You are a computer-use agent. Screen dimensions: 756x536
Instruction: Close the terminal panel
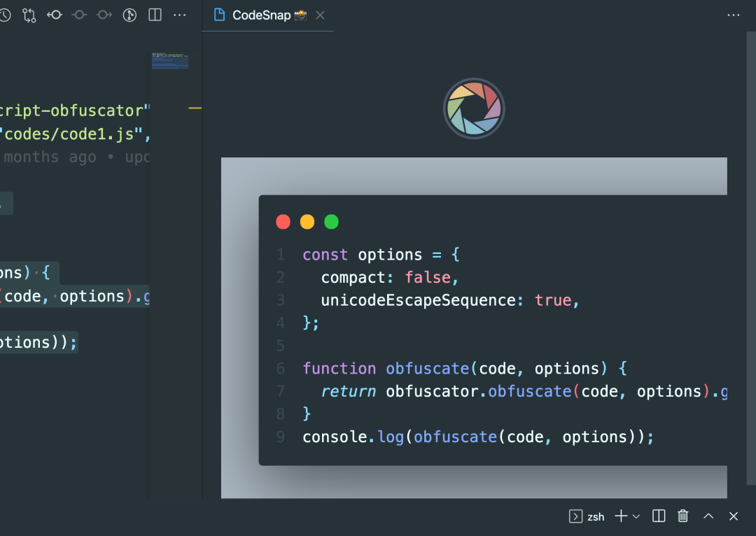pyautogui.click(x=734, y=516)
